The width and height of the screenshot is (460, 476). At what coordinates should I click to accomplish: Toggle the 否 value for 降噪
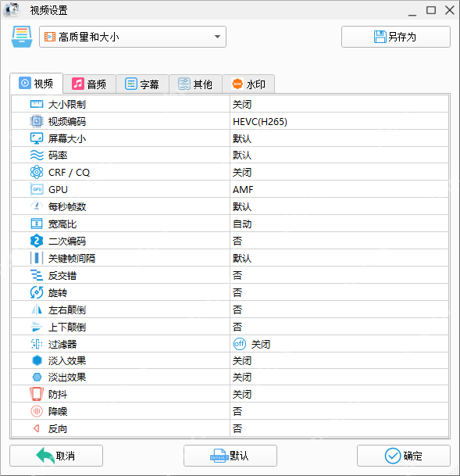point(339,411)
